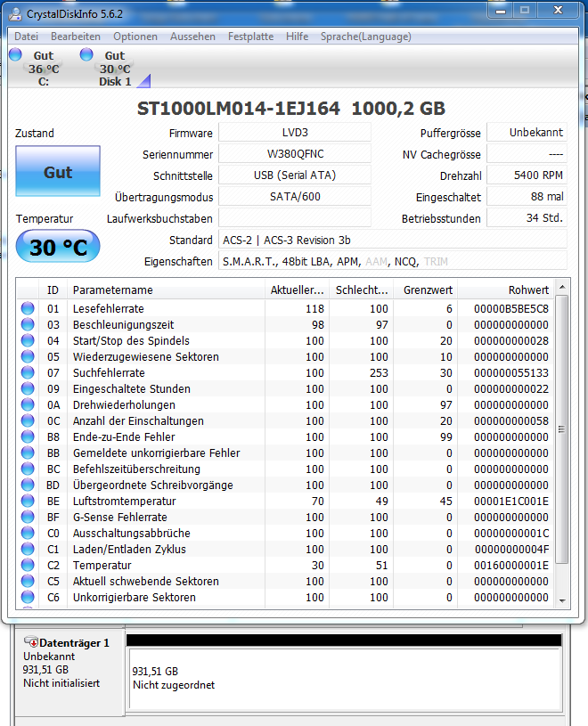Click the status orb for Befehlszeitüberschreitung

(28, 469)
